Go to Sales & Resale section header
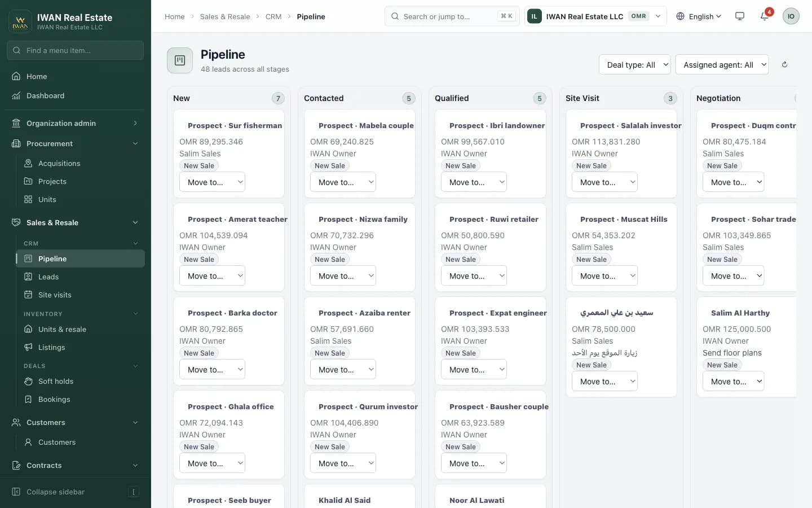Screen dimensions: 812x508 pyautogui.click(x=76, y=222)
